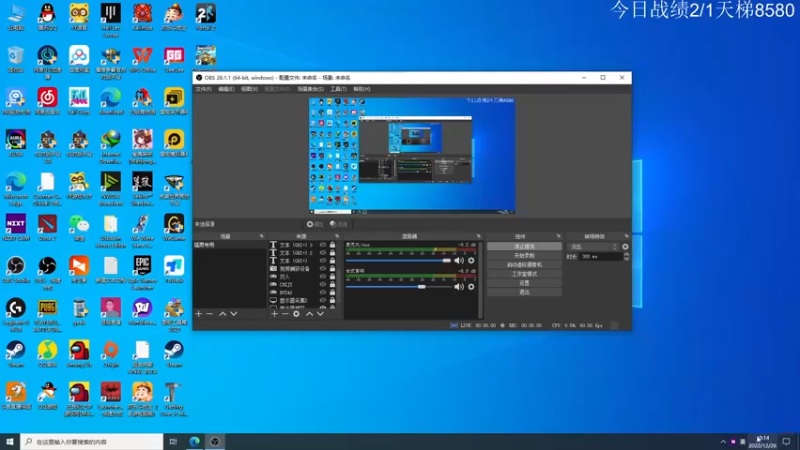The width and height of the screenshot is (800, 450).
Task: Adjust the microphone volume slider
Action: pos(398,260)
